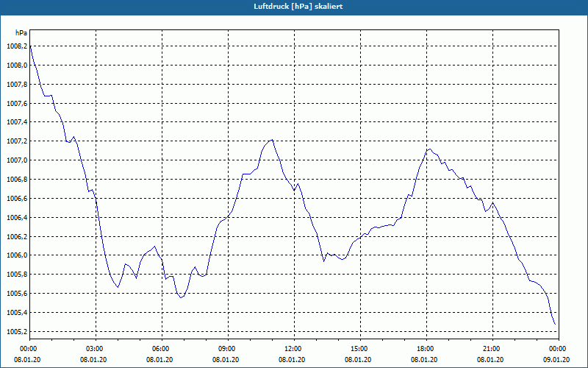Image resolution: width=588 pixels, height=368 pixels.
Task: Click the 1007,0 y-axis label
Action: click(x=17, y=160)
